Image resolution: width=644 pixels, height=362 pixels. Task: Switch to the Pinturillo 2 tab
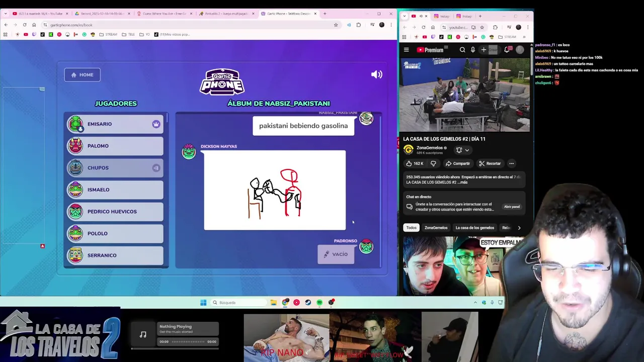[x=227, y=14]
